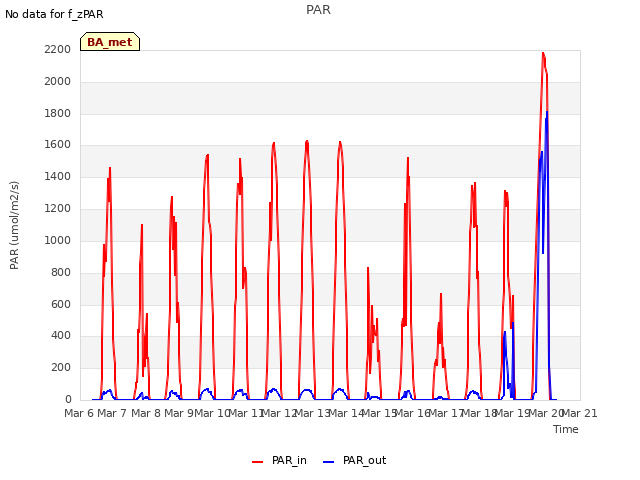Click the 1800 y-axis tick label
The height and width of the screenshot is (480, 640).
(x=58, y=113)
